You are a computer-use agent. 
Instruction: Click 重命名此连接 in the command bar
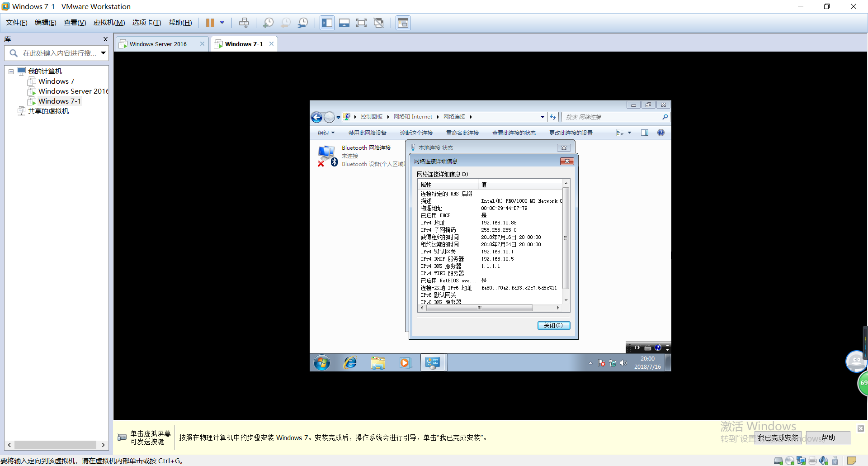[462, 133]
